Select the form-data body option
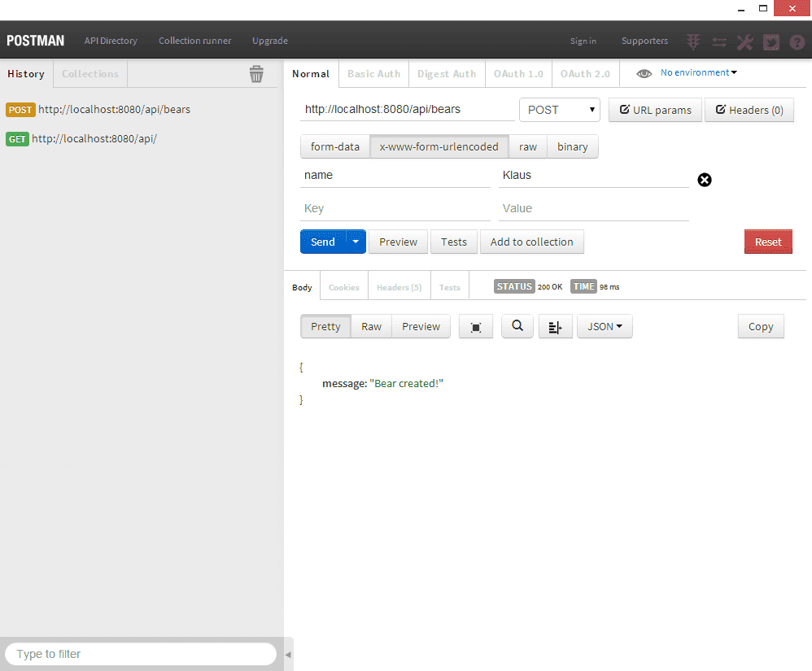This screenshot has width=812, height=671. [x=334, y=146]
